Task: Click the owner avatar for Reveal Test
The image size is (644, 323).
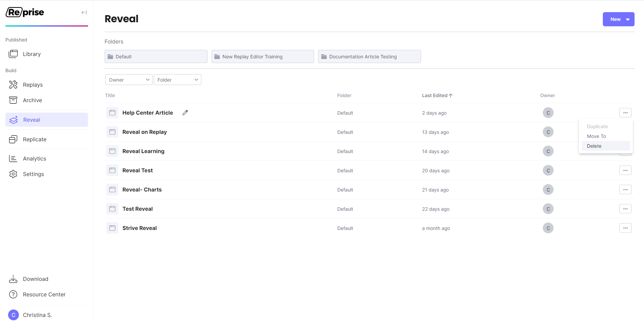Action: tap(548, 170)
